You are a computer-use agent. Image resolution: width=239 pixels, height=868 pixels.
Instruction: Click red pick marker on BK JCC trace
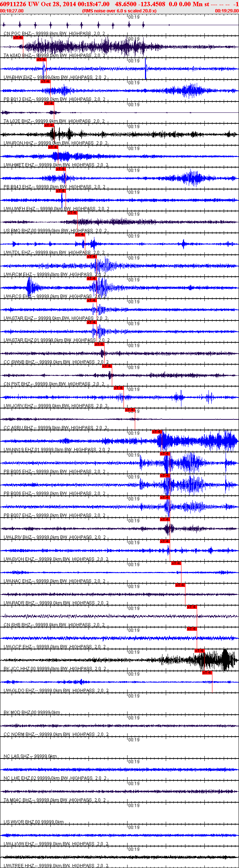[200, 650]
